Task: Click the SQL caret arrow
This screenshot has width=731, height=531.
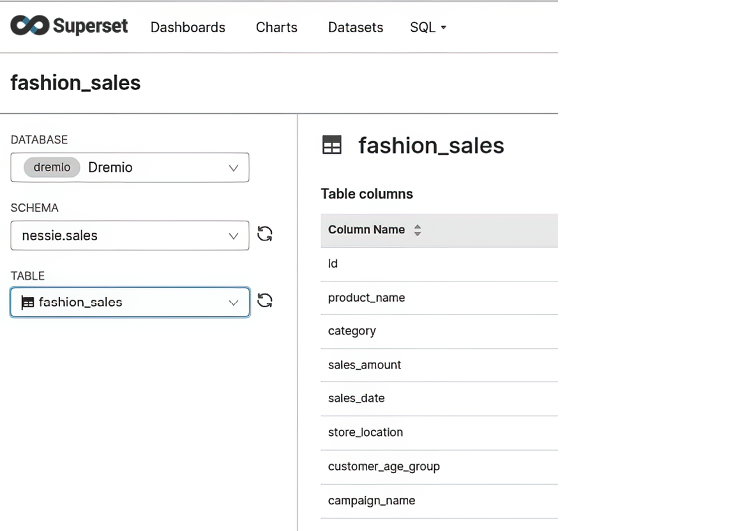Action: tap(443, 28)
